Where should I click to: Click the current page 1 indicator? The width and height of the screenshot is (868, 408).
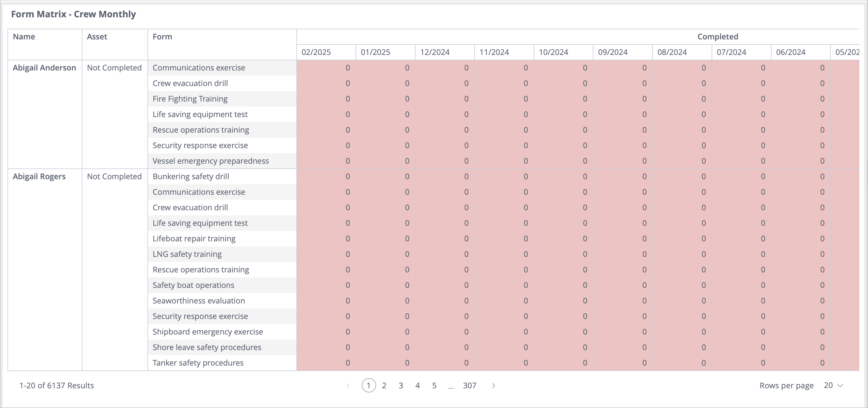tap(368, 385)
